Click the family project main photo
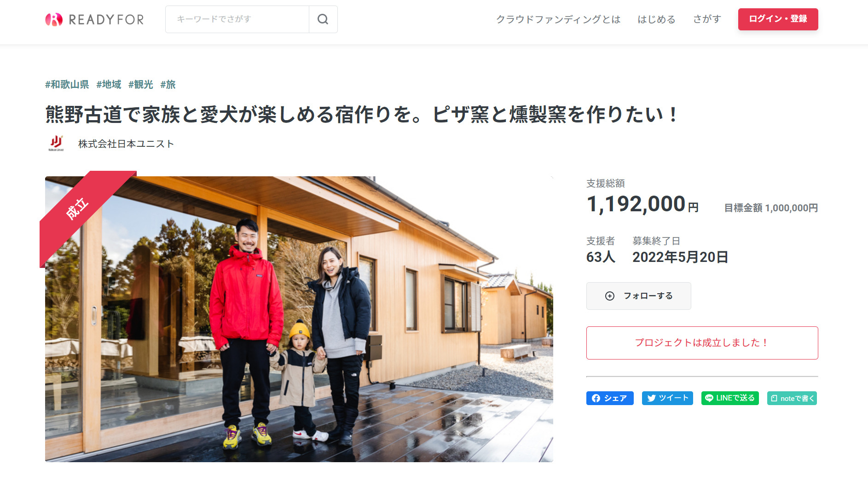 299,319
